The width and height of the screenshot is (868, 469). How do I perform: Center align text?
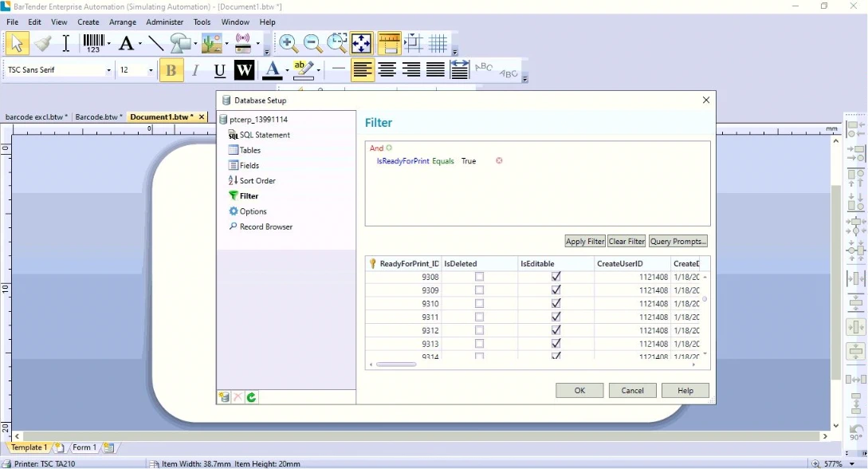(x=387, y=70)
